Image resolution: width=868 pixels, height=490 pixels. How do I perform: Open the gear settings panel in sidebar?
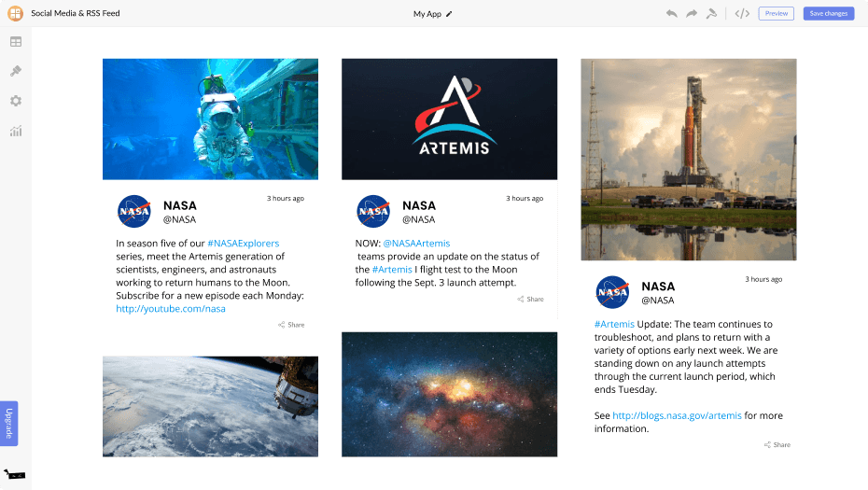pyautogui.click(x=16, y=101)
